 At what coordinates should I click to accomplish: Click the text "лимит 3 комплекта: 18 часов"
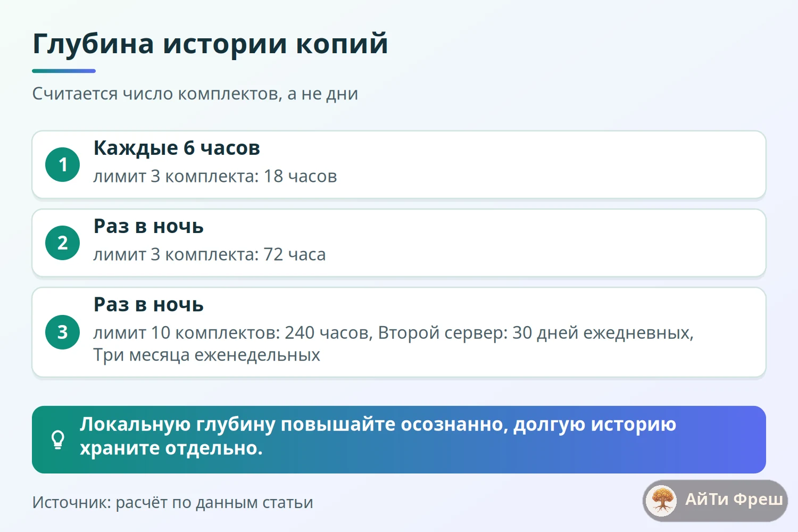(215, 176)
